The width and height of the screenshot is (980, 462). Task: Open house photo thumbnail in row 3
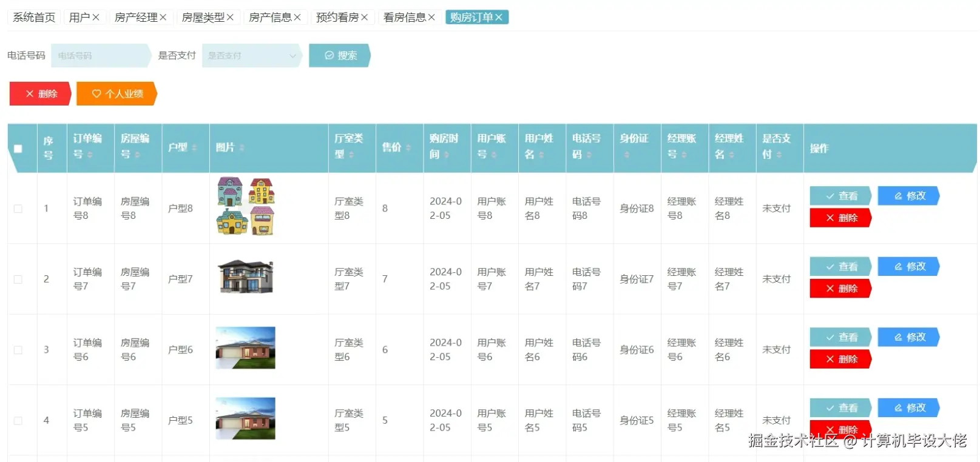pos(246,348)
